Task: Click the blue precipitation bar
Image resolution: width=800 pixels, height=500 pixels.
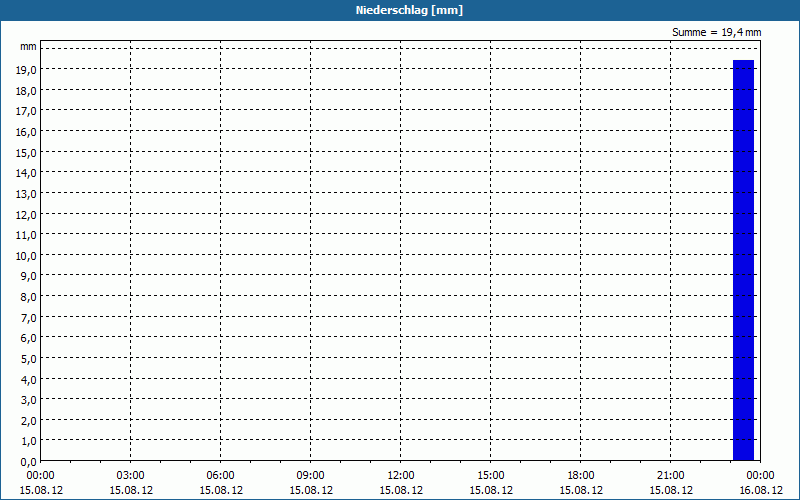Action: 743,260
